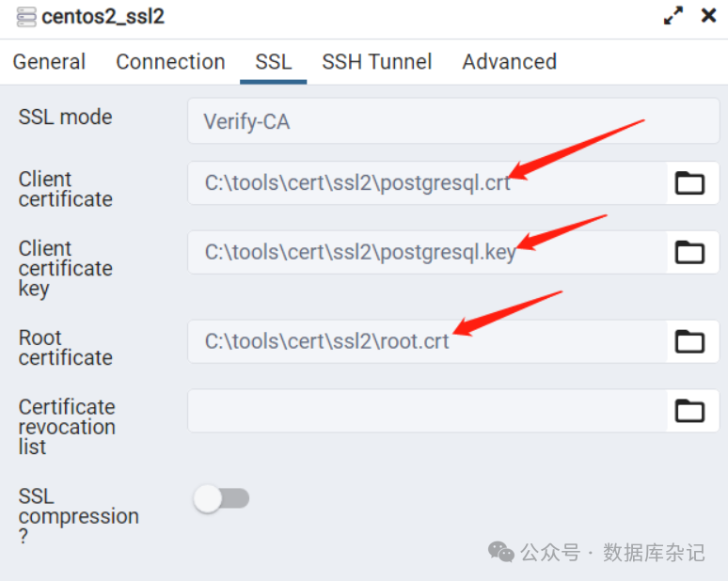
Task: Show the Advanced tab
Action: (x=509, y=62)
